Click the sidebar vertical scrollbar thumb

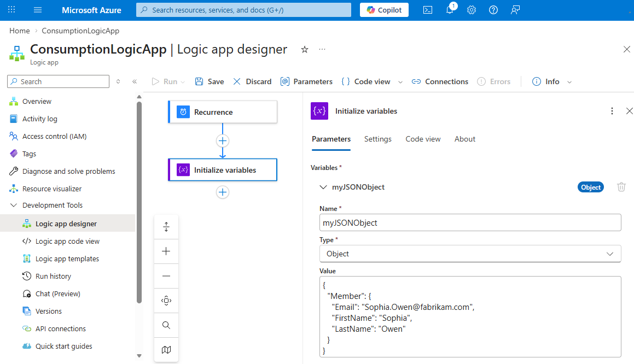tap(139, 202)
